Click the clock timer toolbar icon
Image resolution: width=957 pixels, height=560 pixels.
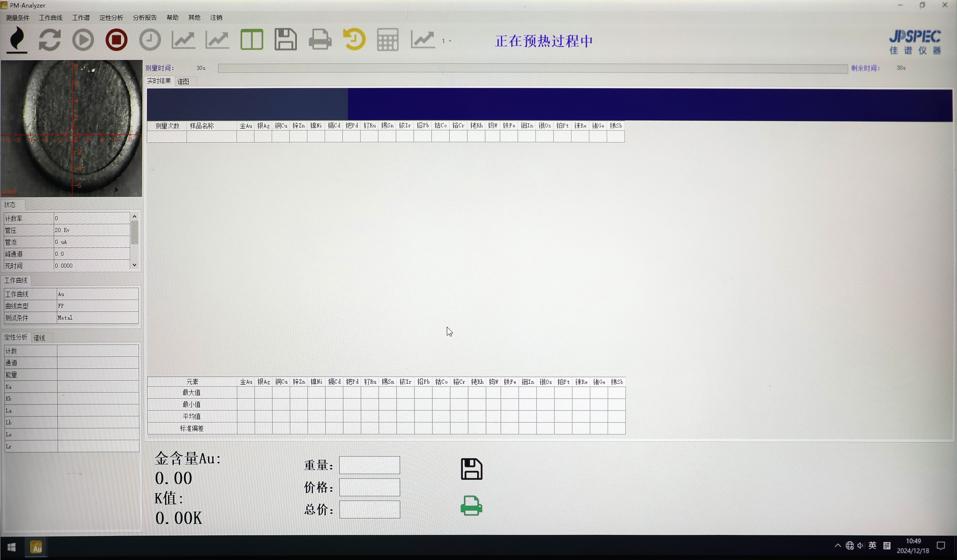150,40
